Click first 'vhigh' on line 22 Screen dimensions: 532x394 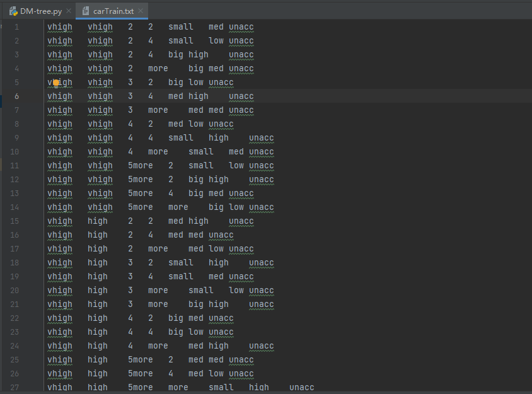(x=60, y=318)
